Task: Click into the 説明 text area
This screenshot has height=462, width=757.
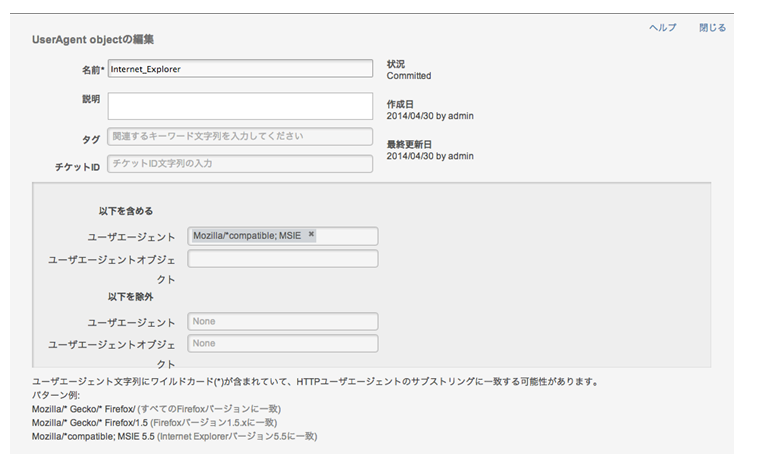Action: point(240,105)
